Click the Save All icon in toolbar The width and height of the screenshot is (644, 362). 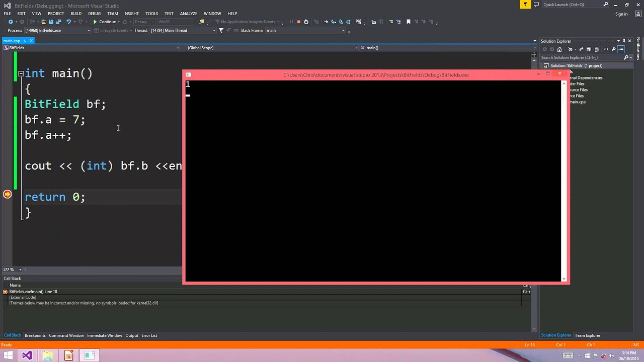click(x=58, y=22)
